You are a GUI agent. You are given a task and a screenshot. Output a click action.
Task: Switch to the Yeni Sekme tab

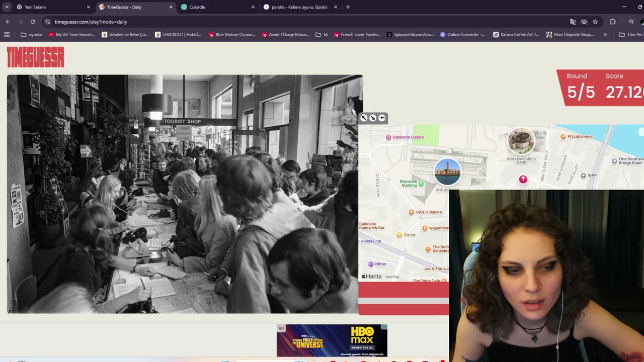52,7
